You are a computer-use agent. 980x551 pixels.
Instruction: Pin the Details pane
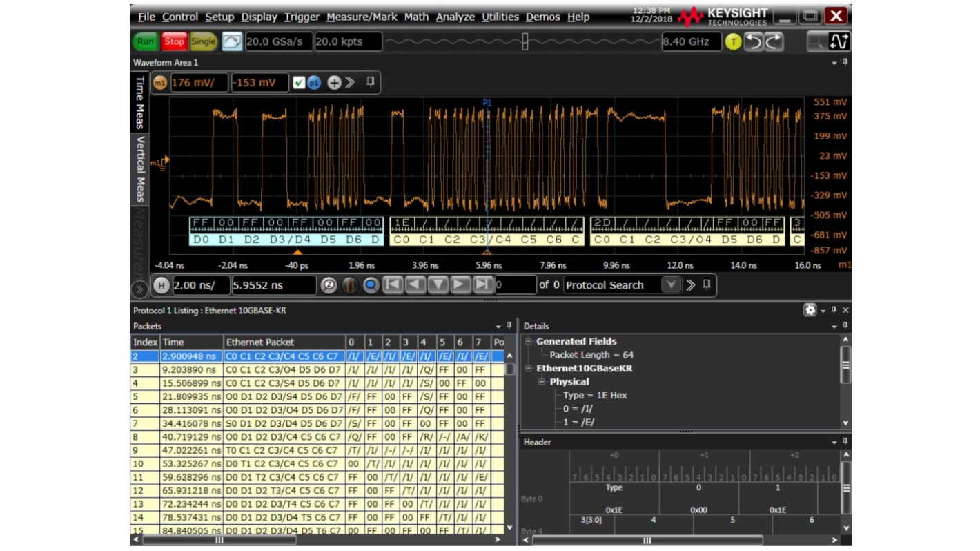[845, 326]
